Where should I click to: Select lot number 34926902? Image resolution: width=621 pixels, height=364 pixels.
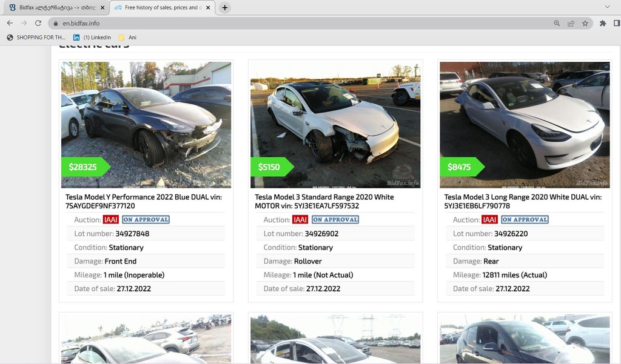tap(321, 234)
